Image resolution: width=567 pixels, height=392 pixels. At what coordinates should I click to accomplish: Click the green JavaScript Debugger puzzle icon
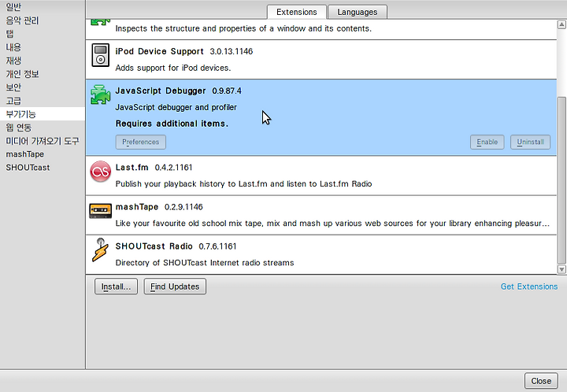(100, 94)
